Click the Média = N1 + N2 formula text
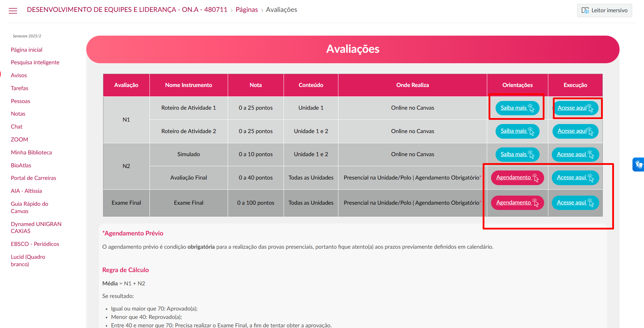This screenshot has width=644, height=328. pyautogui.click(x=124, y=283)
